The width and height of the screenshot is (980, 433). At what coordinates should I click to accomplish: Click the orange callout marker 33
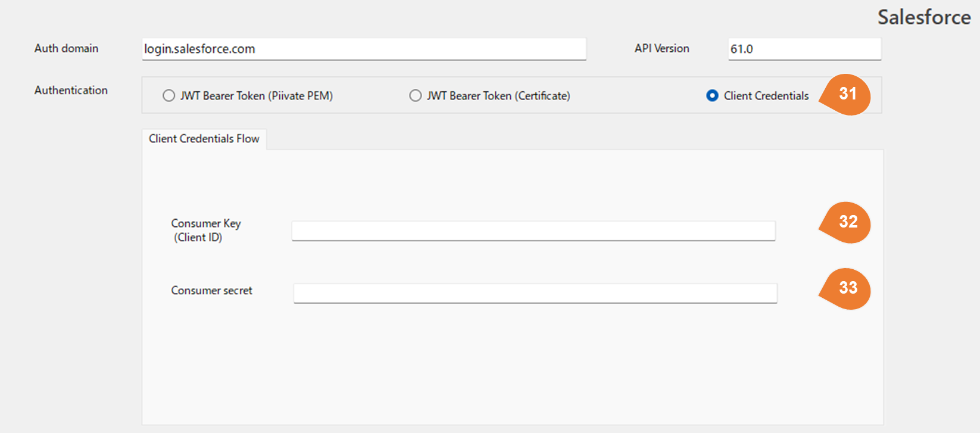[x=847, y=288]
